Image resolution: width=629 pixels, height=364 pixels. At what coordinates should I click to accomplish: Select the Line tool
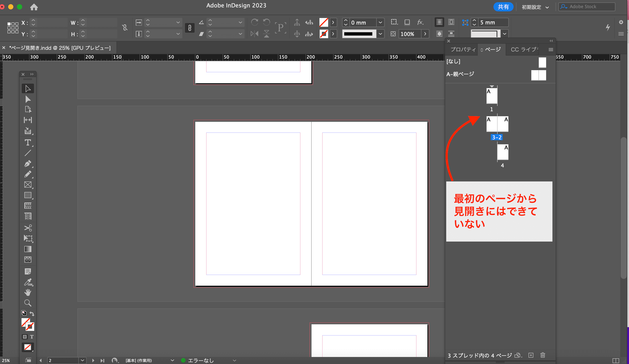pyautogui.click(x=28, y=153)
